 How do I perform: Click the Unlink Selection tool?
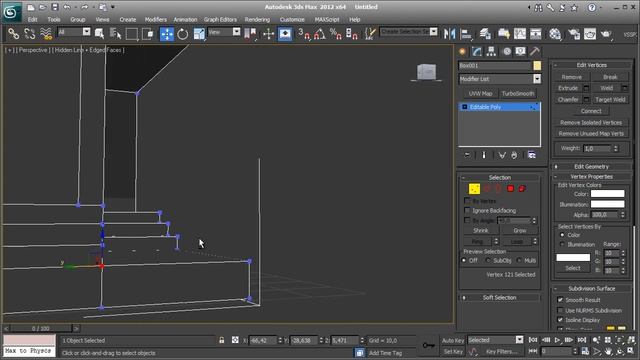[29, 33]
